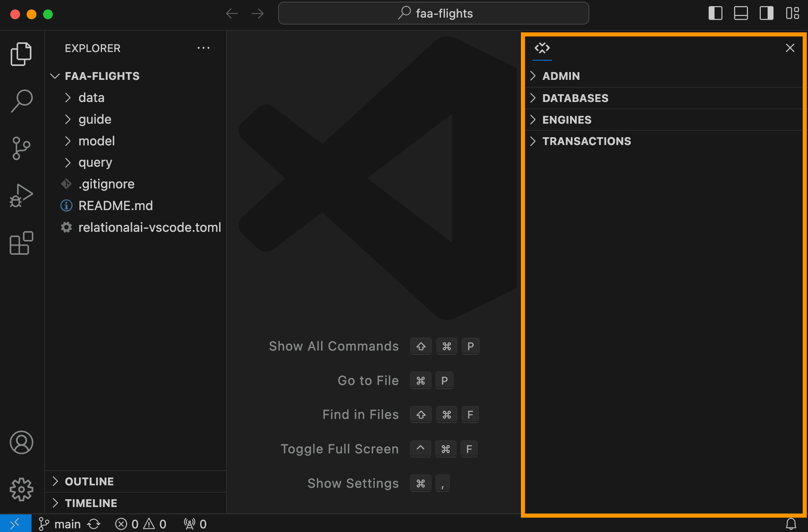This screenshot has height=532, width=808.
Task: Expand the data folder
Action: point(135,98)
